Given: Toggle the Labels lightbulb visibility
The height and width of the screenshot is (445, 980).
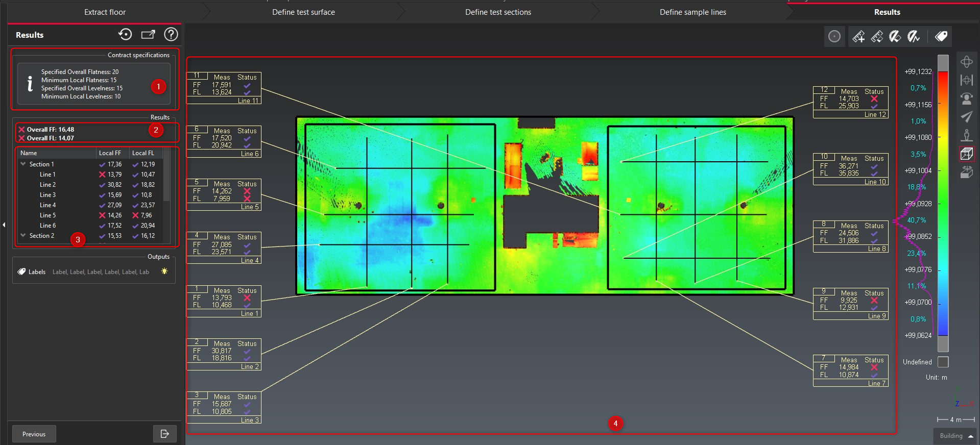Looking at the screenshot, I should tap(164, 271).
